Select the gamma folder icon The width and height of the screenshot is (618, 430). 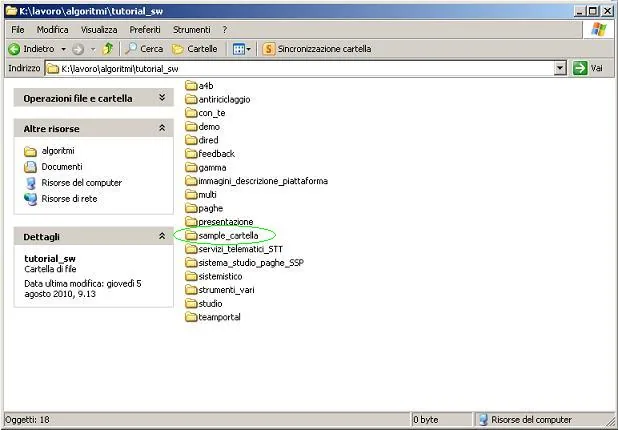[x=191, y=168]
